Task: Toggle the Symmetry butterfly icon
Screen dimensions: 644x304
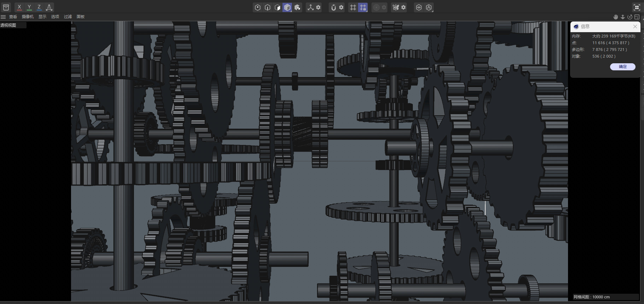Action: pos(396,7)
